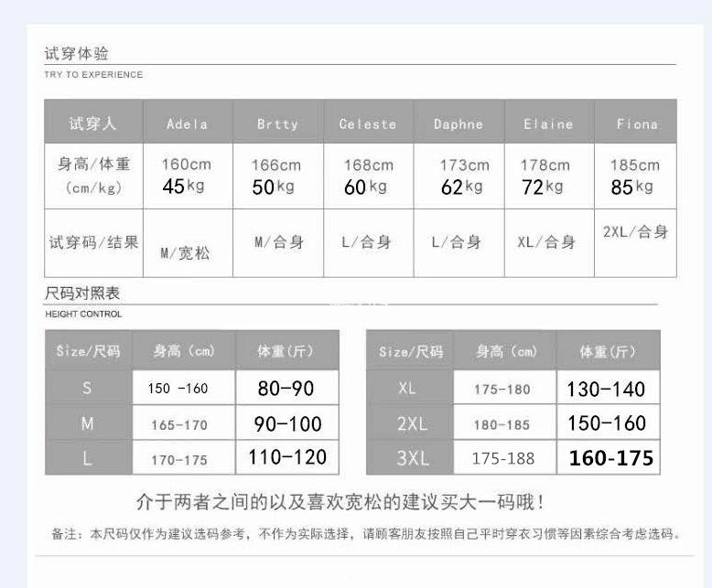Click the 2XL/合身 result cell
Image resolution: width=712 pixels, height=588 pixels.
[x=635, y=242]
